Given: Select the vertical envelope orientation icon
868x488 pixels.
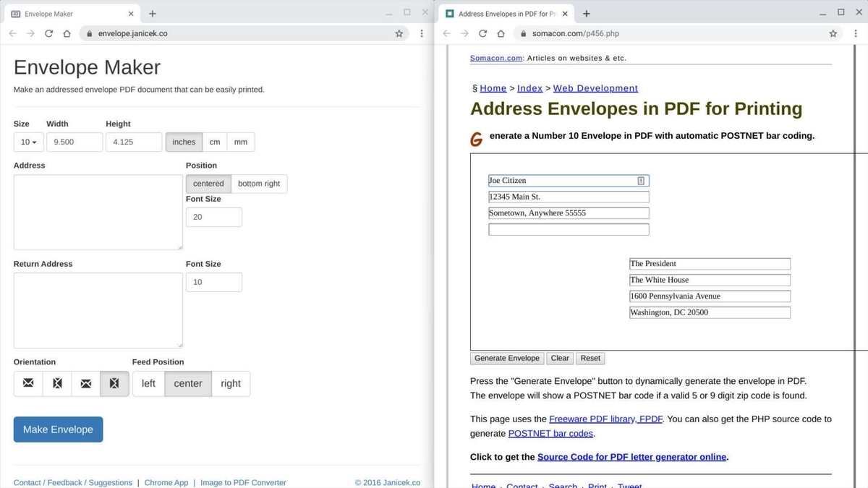Looking at the screenshot, I should pos(56,383).
